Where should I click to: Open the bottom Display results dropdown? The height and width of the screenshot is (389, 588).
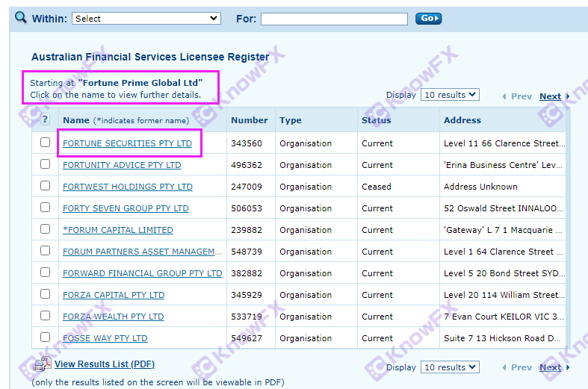[450, 367]
